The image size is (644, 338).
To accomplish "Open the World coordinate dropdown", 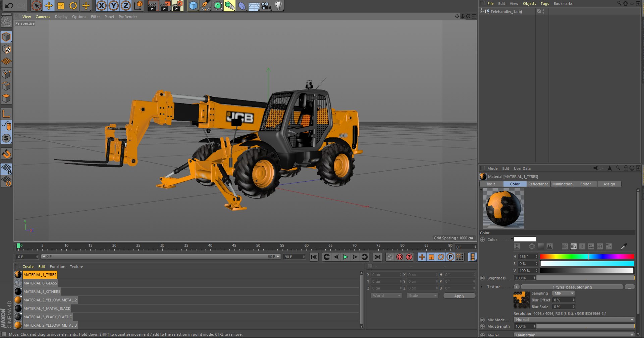I will [x=386, y=296].
